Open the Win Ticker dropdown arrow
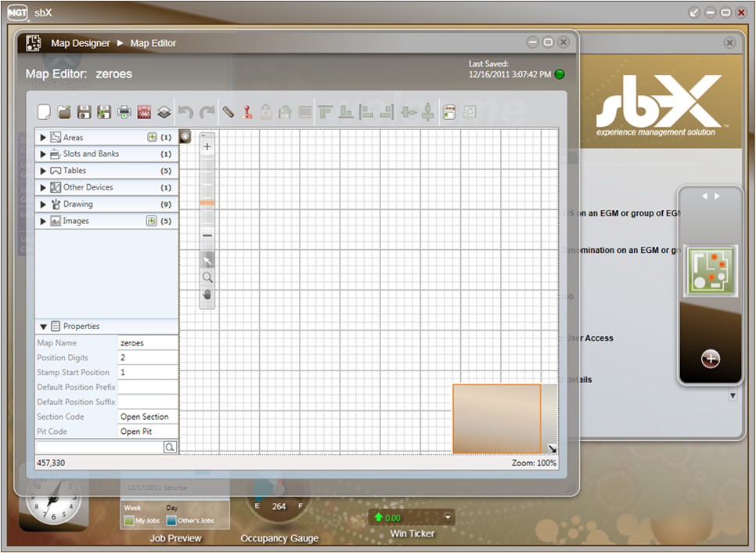 point(448,517)
